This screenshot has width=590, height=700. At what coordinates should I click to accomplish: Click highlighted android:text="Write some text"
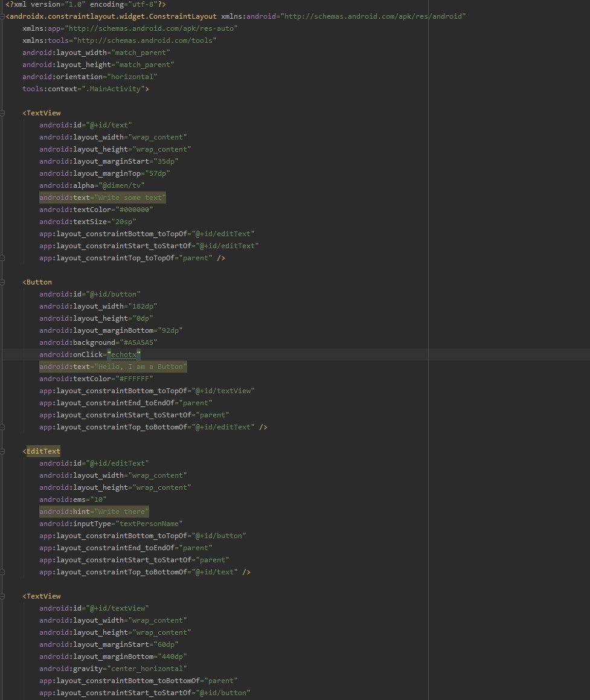coord(103,197)
